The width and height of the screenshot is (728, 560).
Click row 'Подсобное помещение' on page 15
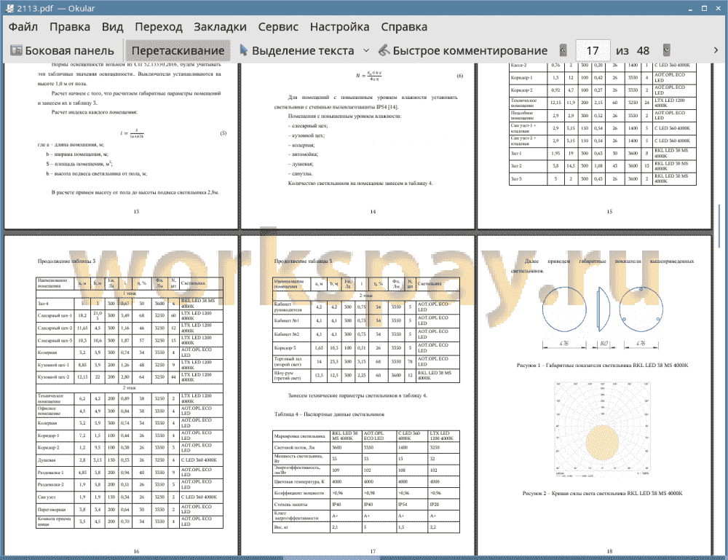[x=603, y=115]
